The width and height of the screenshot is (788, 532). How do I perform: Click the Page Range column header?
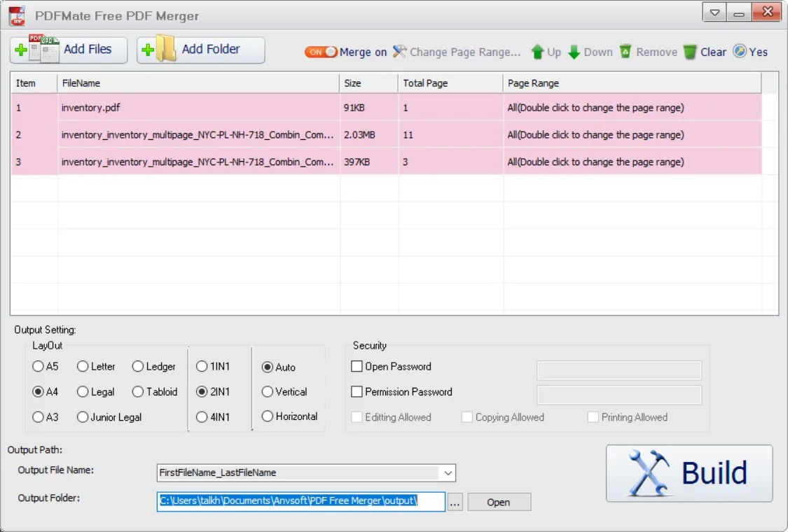630,83
